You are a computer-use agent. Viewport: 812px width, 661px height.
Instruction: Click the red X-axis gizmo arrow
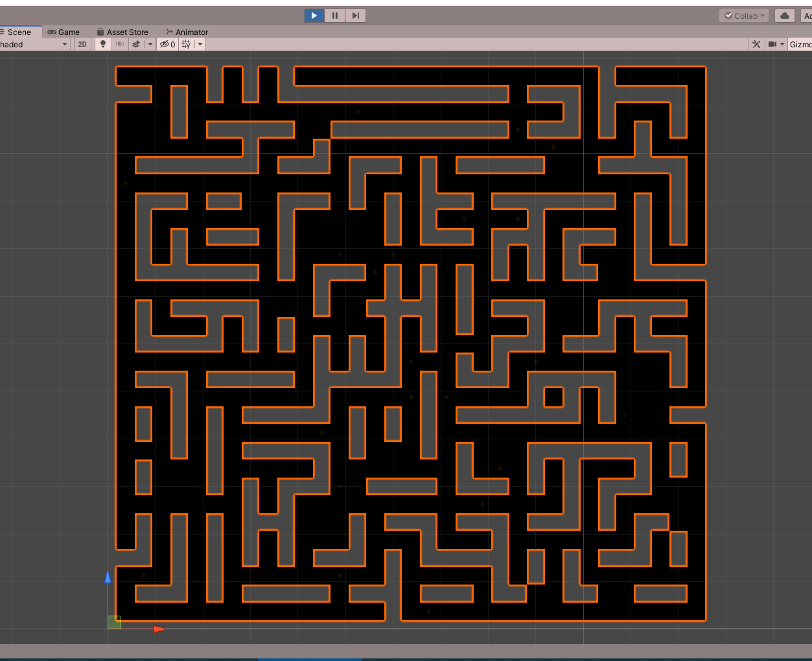click(159, 629)
